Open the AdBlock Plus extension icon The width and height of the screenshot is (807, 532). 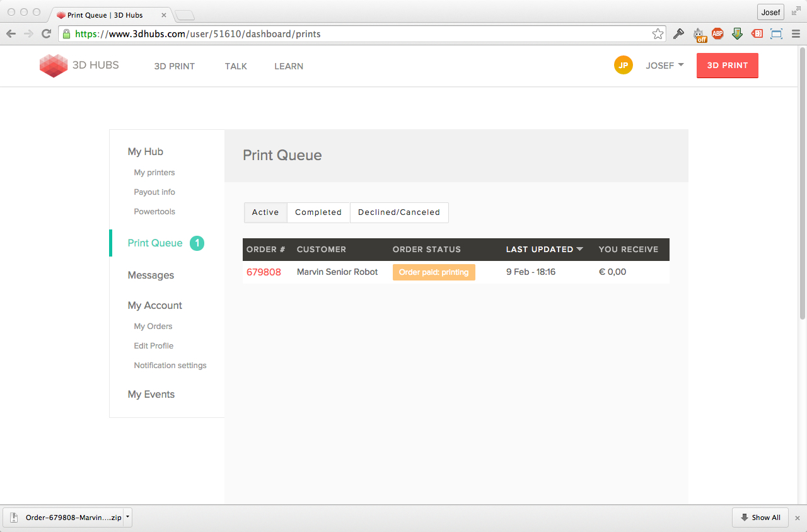point(717,34)
